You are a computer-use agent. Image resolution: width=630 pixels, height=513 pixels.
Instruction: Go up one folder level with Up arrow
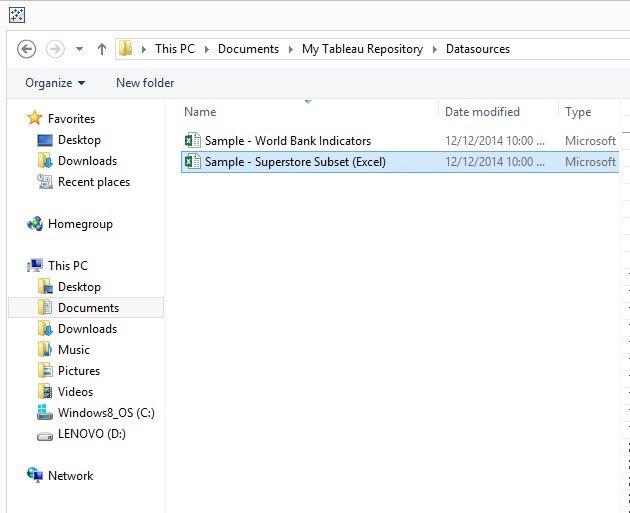(x=102, y=49)
